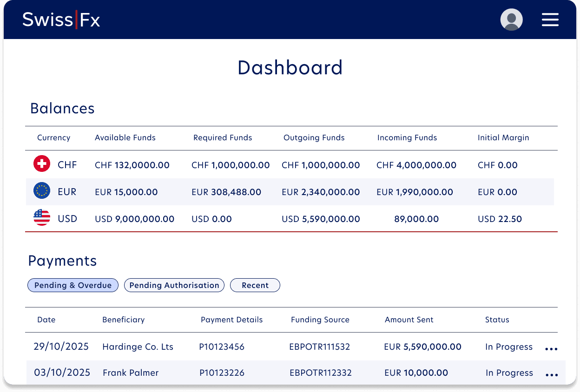Click the CHF currency label
The height and width of the screenshot is (392, 580).
coord(66,164)
